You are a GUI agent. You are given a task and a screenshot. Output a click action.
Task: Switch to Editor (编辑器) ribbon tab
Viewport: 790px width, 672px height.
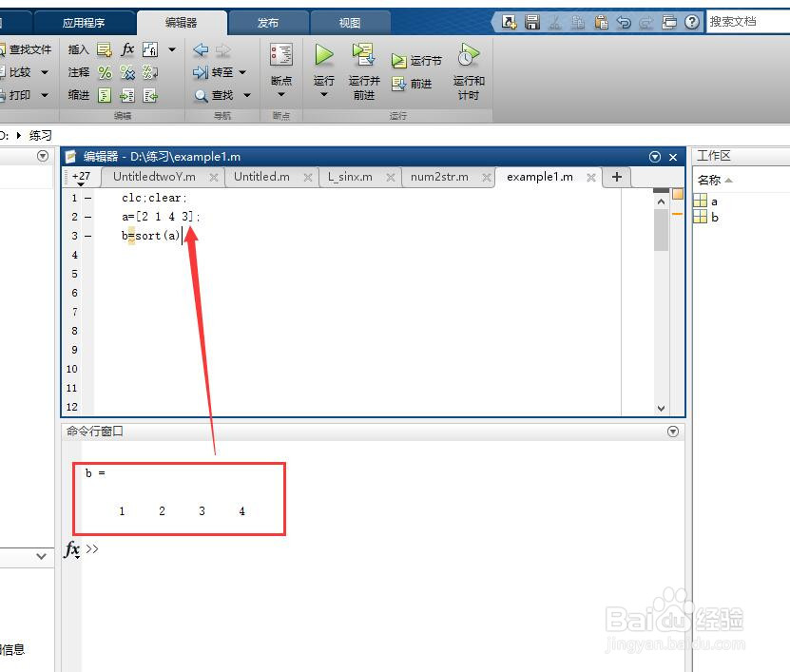[x=182, y=23]
